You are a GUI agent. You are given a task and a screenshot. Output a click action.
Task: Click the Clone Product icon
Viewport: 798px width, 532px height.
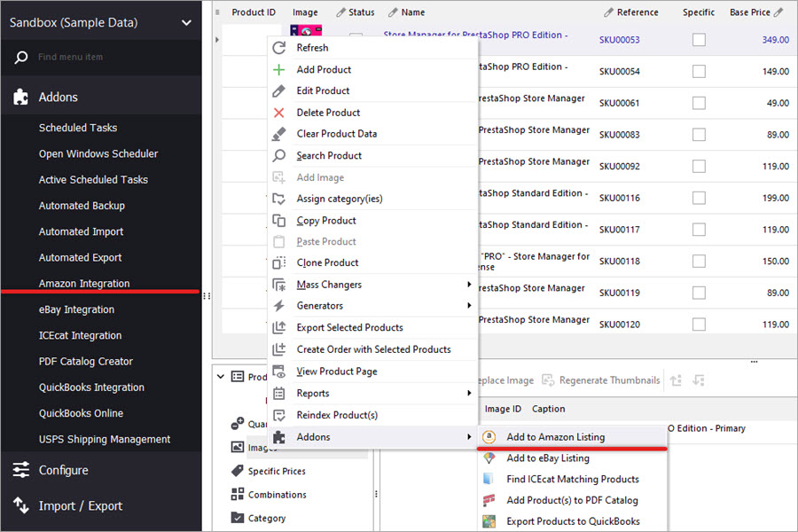279,262
